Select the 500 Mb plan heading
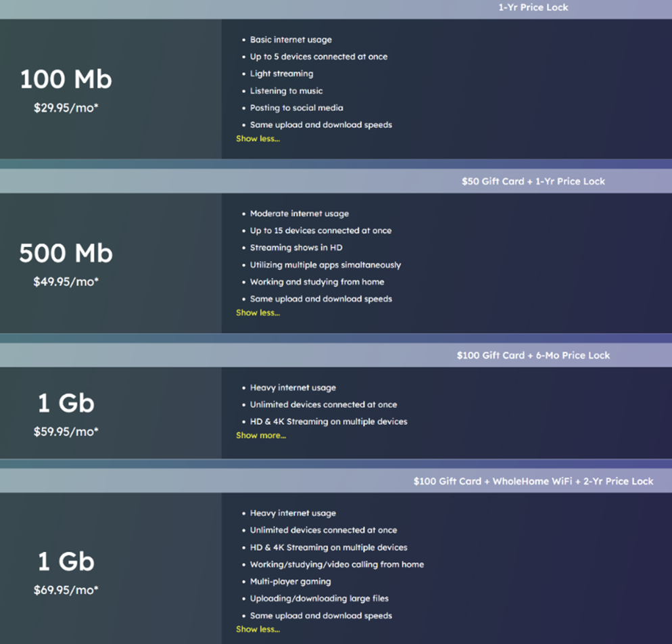672x644 pixels. (x=66, y=253)
